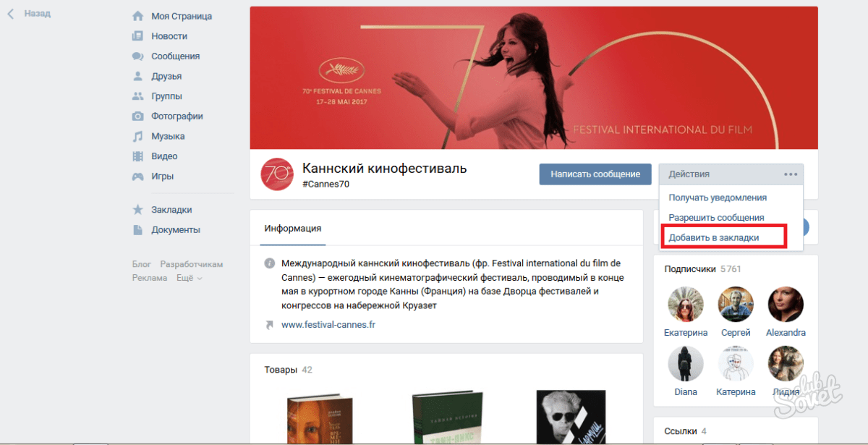This screenshot has width=868, height=445.
Task: Click the Видео film icon
Action: (x=137, y=156)
